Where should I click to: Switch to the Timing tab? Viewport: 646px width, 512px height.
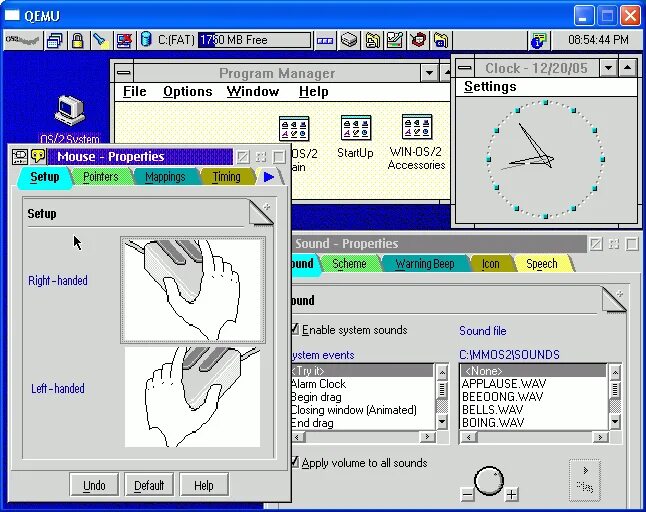coord(226,177)
